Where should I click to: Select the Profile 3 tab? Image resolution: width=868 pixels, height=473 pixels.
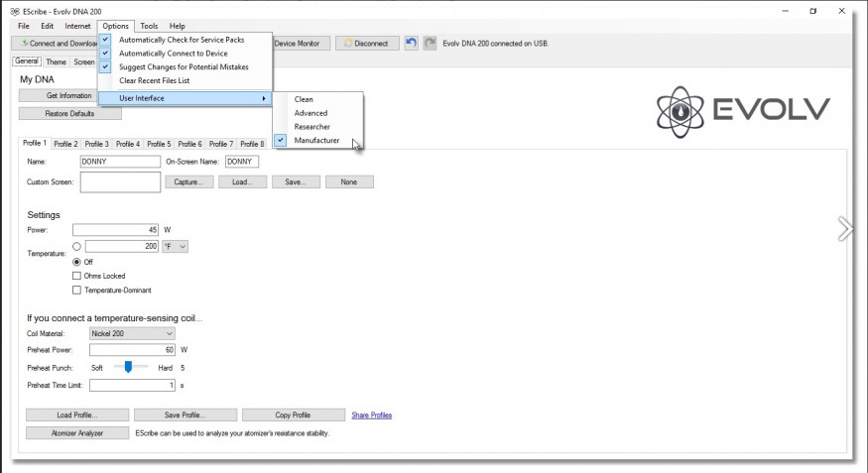[96, 144]
